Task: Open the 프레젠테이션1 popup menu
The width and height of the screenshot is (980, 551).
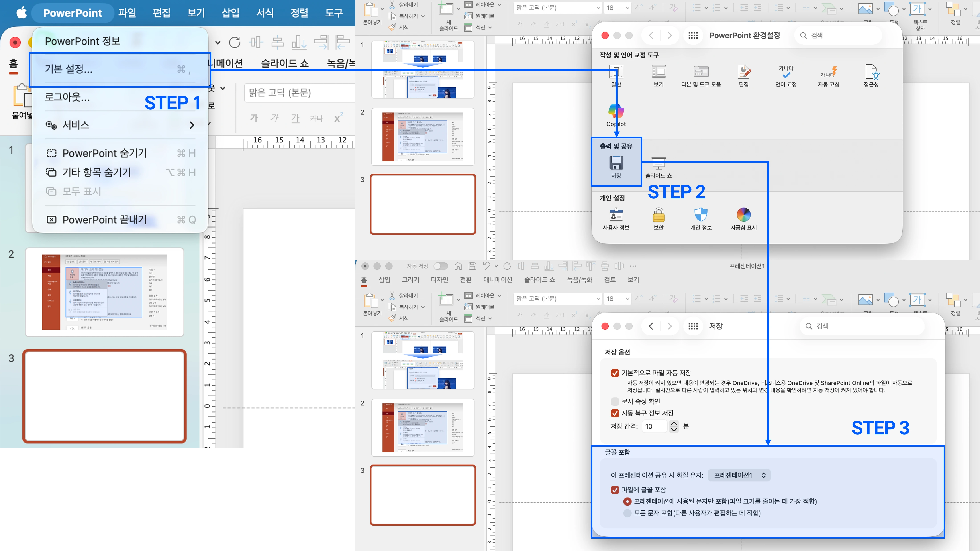Action: (x=739, y=475)
